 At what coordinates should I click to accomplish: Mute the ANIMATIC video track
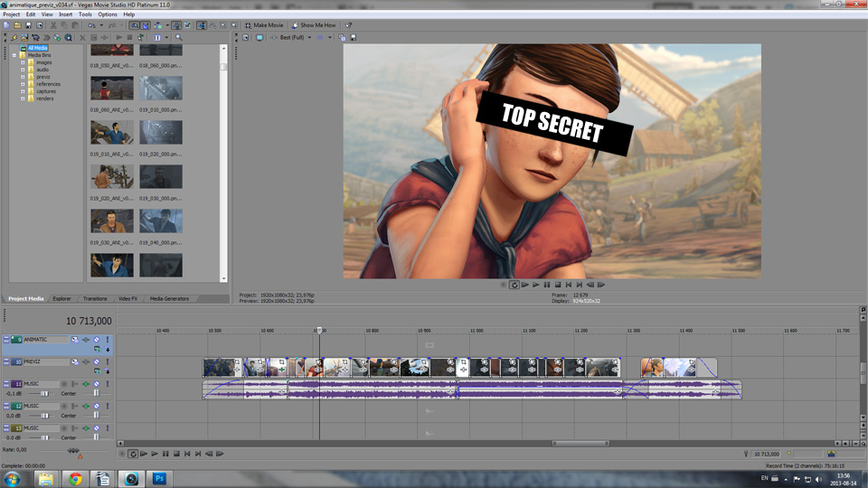click(96, 340)
